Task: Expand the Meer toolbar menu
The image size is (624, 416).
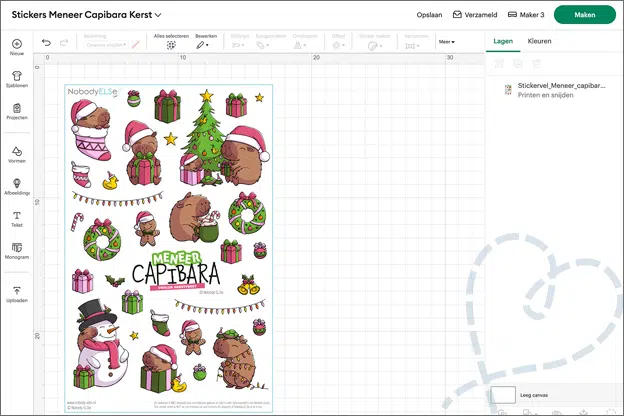Action: coord(447,42)
